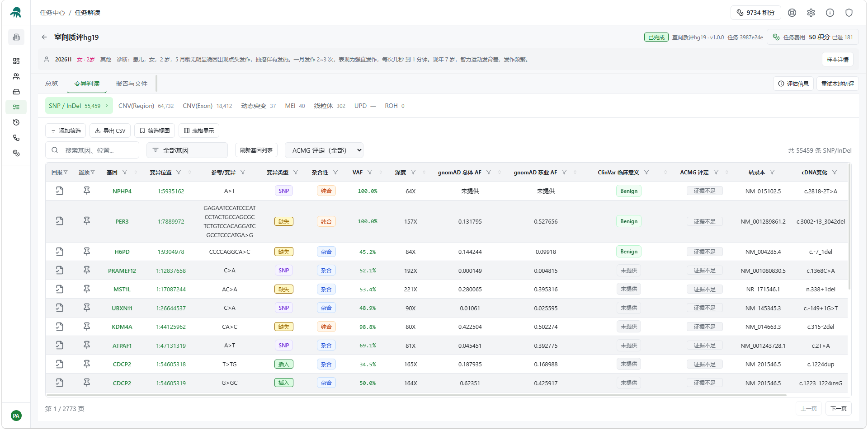
Task: Click the 下一页 pagination button
Action: [x=839, y=408]
